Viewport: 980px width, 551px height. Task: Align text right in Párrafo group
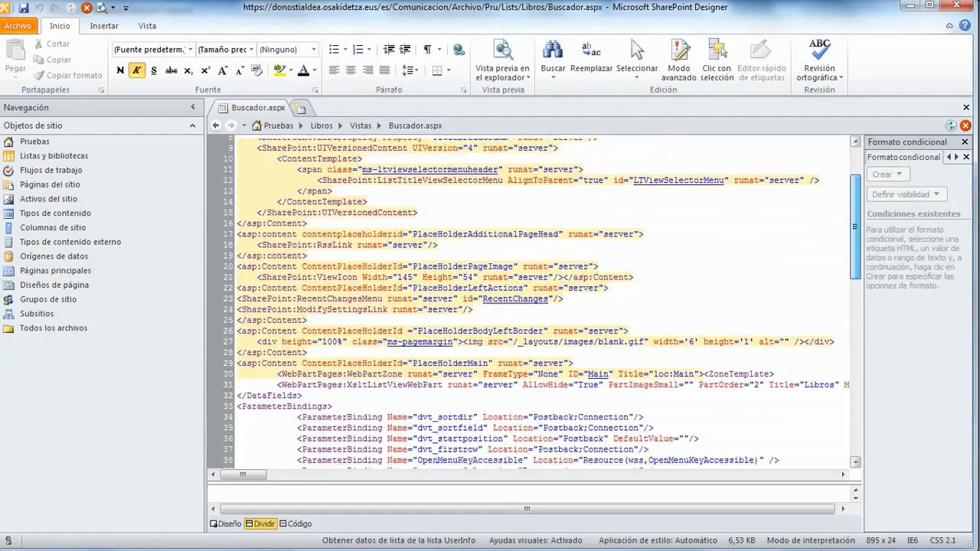(x=367, y=70)
